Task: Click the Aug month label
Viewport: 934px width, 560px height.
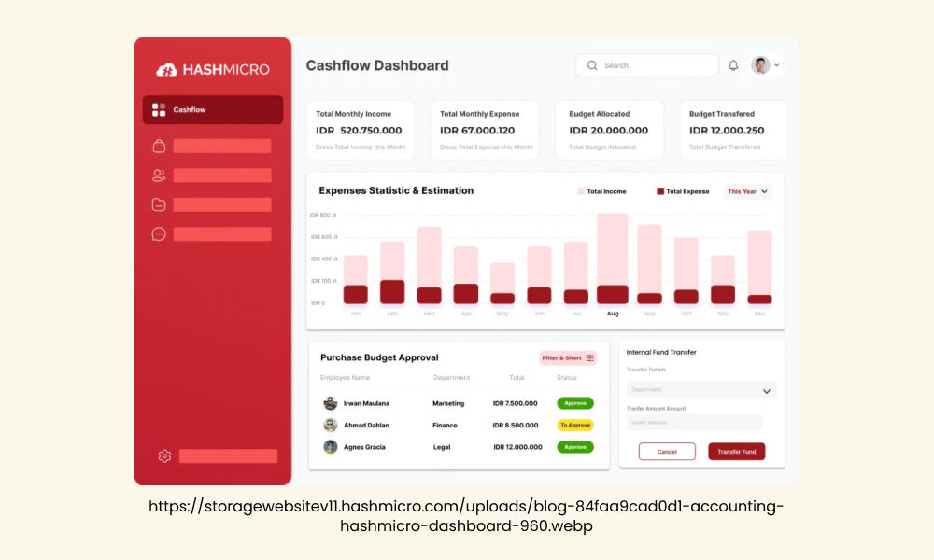Action: coord(613,314)
